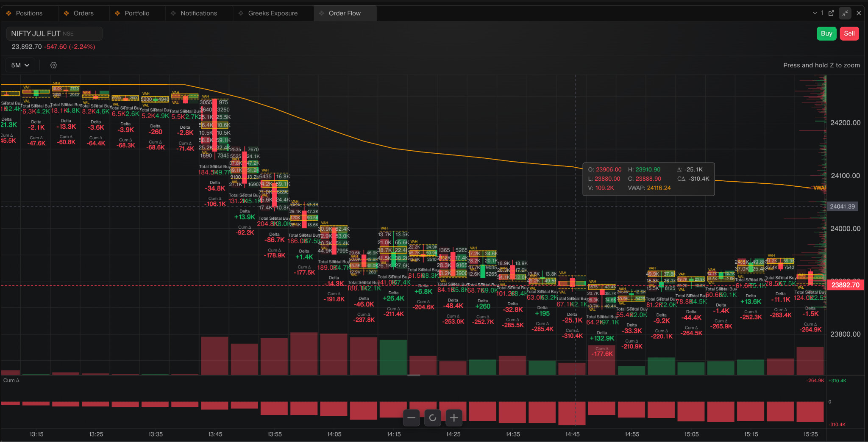The image size is (868, 442).
Task: Click the Positions tab icon
Action: point(8,13)
